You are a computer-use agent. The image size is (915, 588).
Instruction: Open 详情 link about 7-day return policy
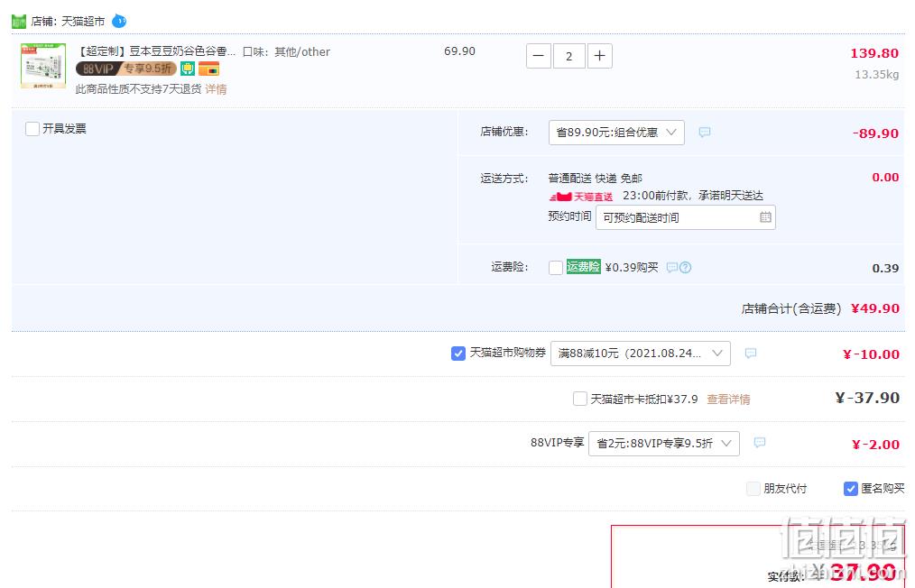(x=216, y=89)
